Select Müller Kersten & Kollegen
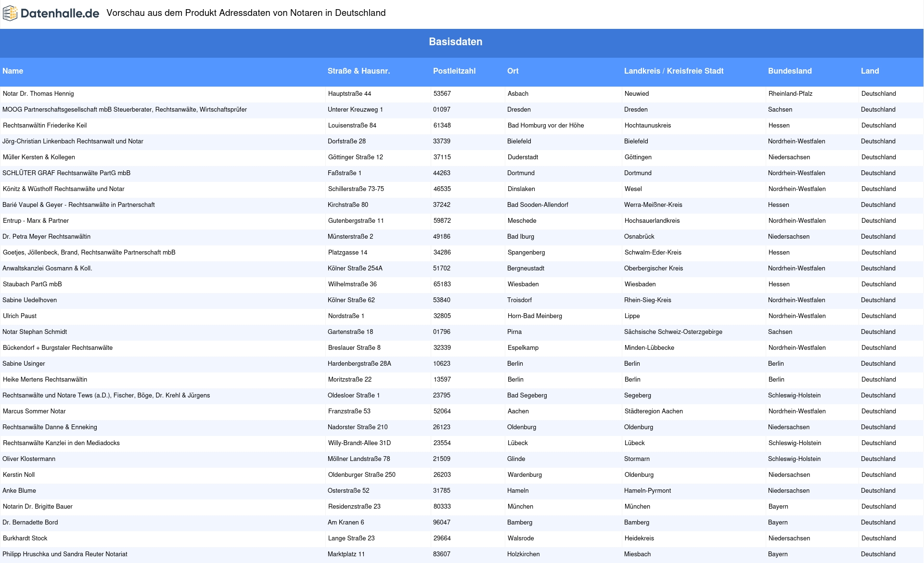The width and height of the screenshot is (924, 563). tap(39, 157)
